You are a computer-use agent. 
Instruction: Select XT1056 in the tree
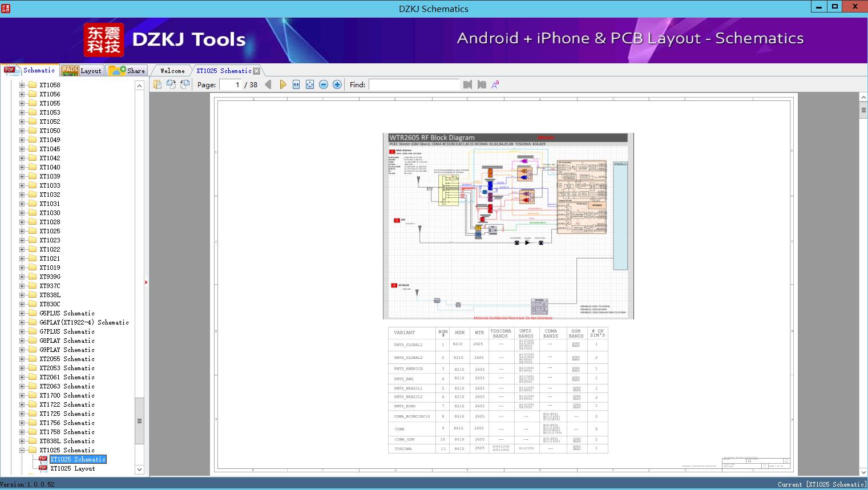[x=50, y=94]
